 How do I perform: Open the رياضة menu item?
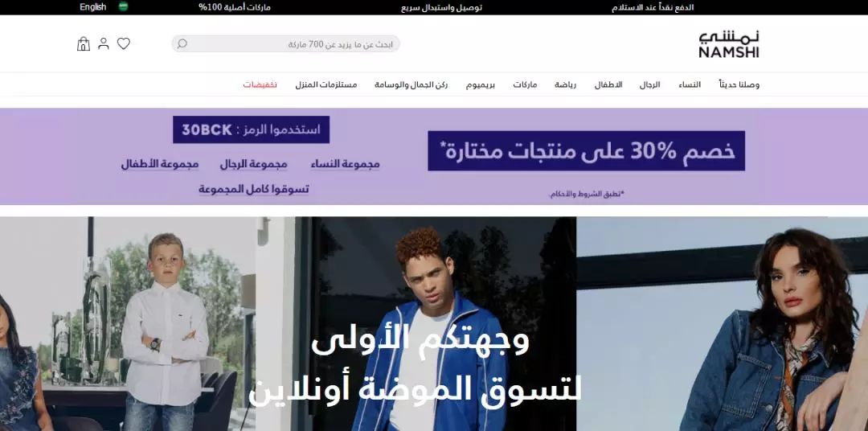pyautogui.click(x=565, y=84)
